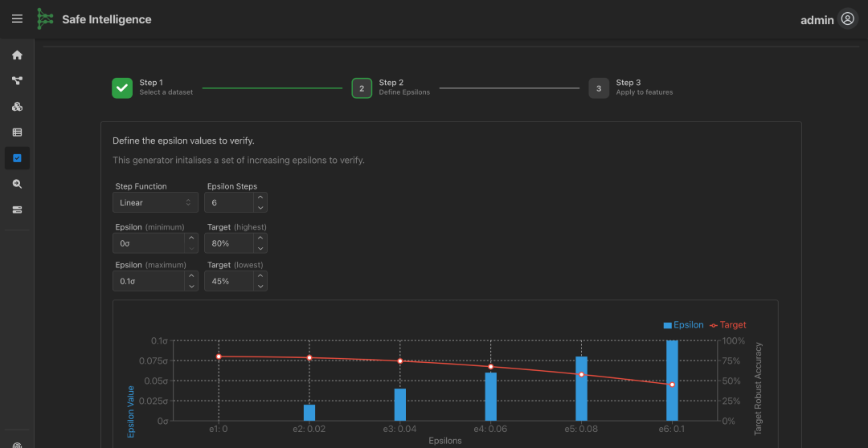Jump to Step 3 Apply to features
This screenshot has height=448, width=868.
coord(599,88)
